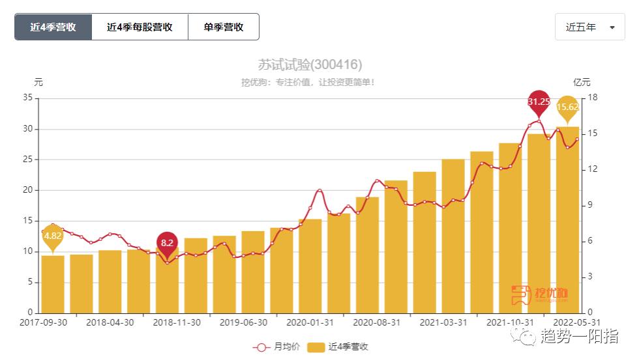Click the 4.82 yellow bar marker
The height and width of the screenshot is (364, 639).
coord(53,238)
